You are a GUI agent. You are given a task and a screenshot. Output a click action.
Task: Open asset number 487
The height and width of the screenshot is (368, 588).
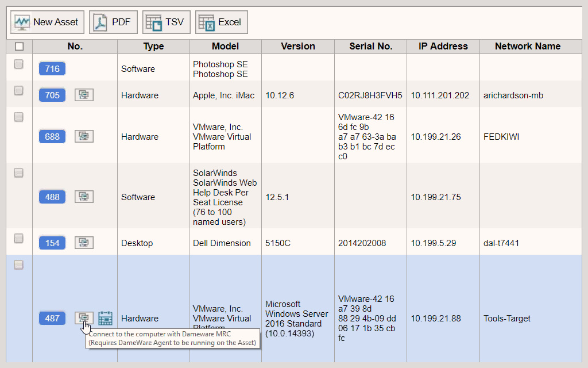[52, 319]
